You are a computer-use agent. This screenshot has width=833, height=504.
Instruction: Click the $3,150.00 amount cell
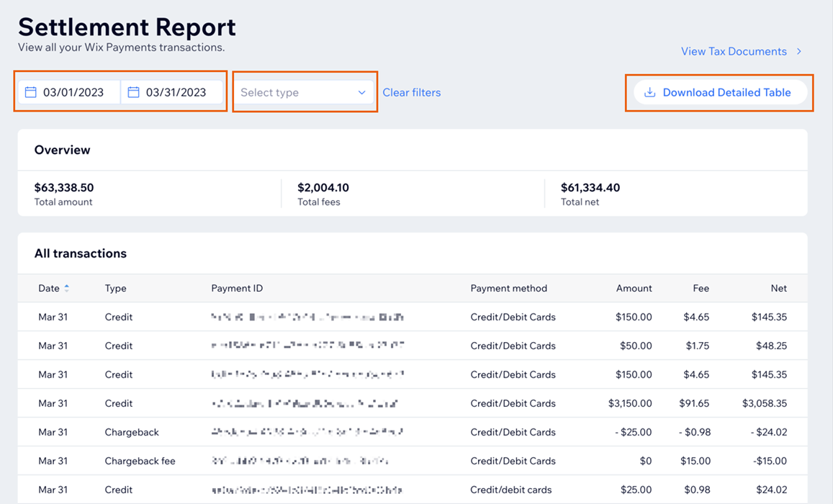tap(630, 403)
